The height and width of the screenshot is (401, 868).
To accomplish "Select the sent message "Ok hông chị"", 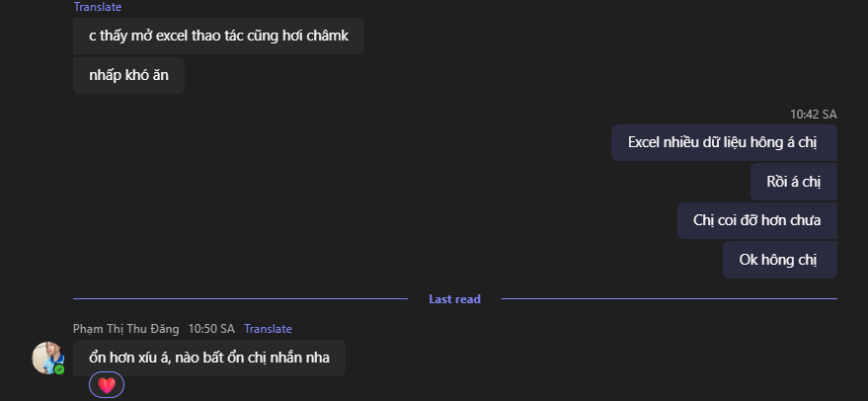I will click(x=779, y=260).
